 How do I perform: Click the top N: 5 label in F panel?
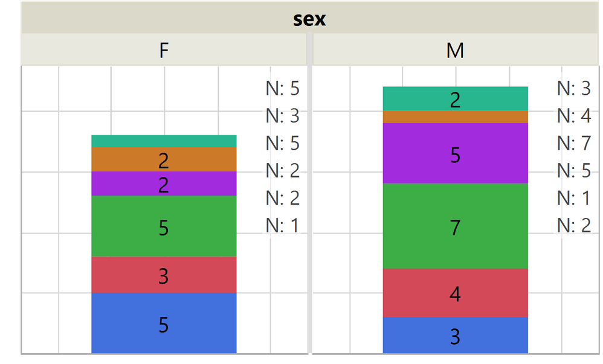click(x=282, y=89)
